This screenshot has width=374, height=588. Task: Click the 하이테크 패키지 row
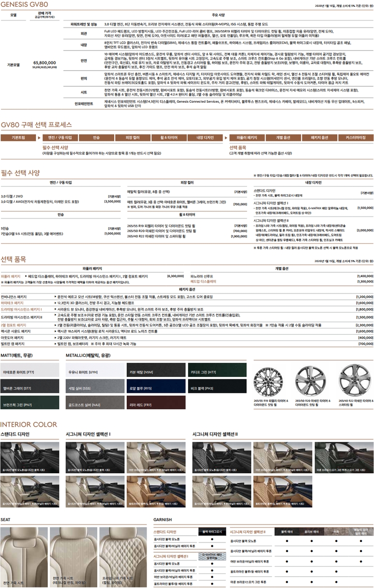pos(187,302)
